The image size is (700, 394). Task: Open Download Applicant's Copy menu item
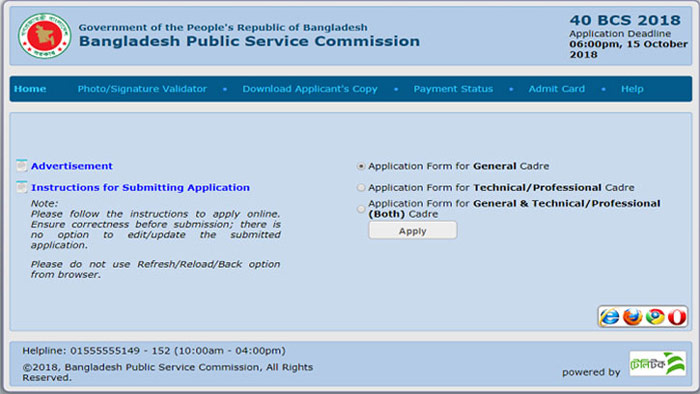[x=310, y=89]
